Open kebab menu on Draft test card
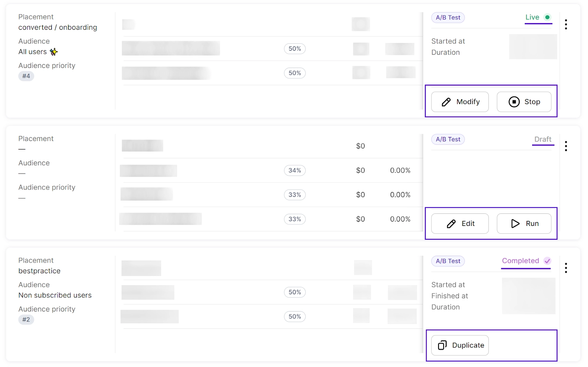This screenshot has width=588, height=367. pos(566,146)
